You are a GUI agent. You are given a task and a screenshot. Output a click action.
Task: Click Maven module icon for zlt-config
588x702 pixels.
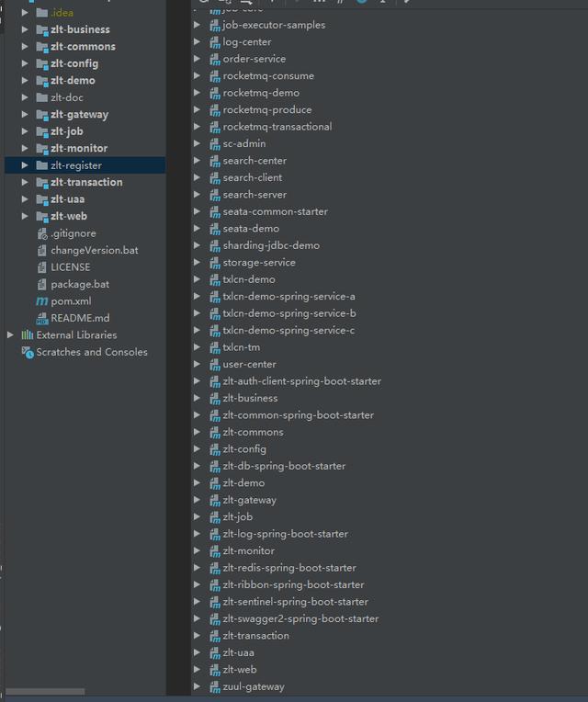click(215, 449)
